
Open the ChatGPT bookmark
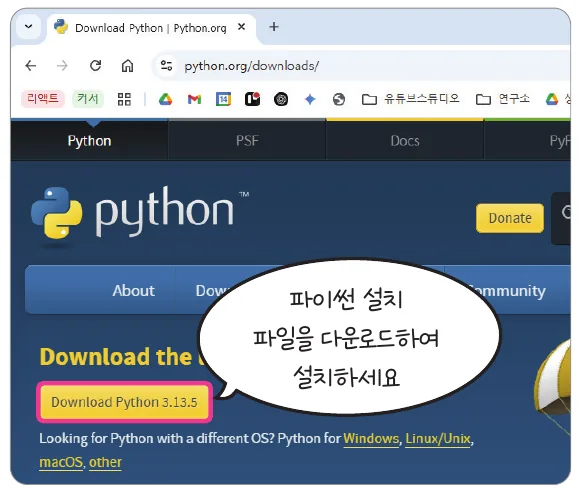point(281,99)
